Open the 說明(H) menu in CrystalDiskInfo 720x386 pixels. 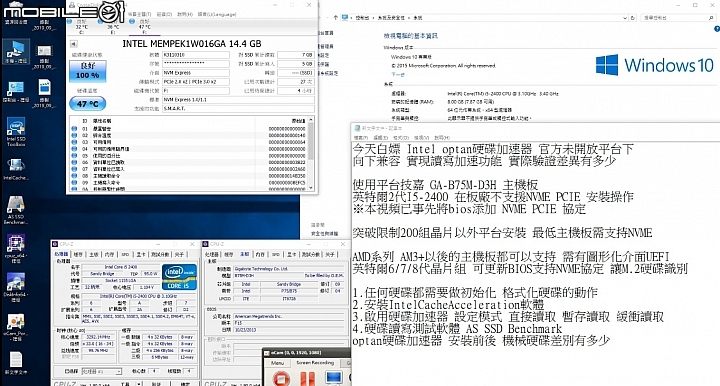tap(185, 14)
